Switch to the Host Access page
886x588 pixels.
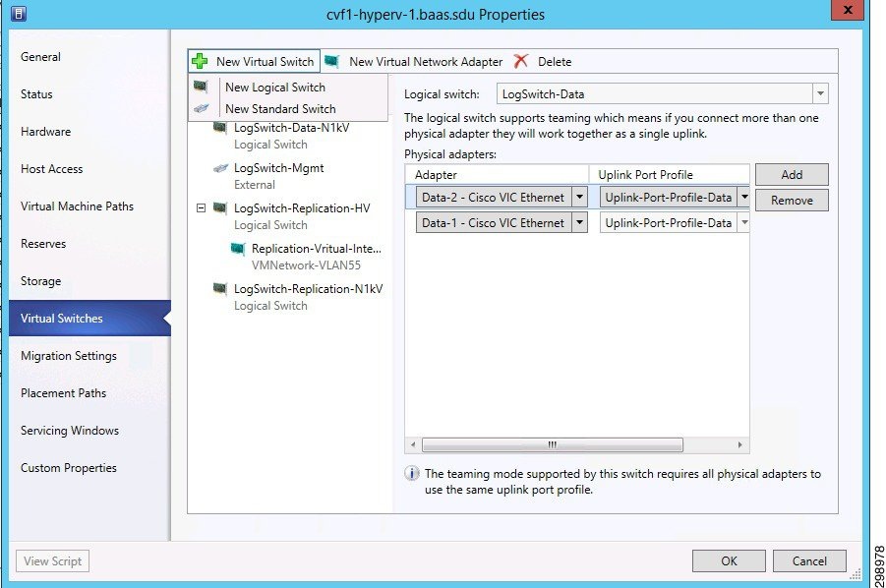pos(51,169)
